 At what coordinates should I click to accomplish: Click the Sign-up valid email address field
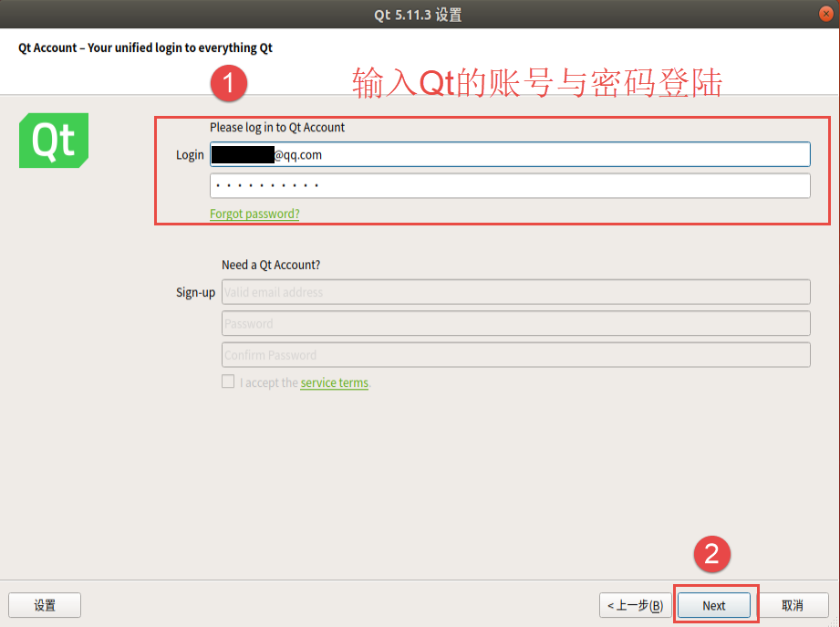click(516, 292)
